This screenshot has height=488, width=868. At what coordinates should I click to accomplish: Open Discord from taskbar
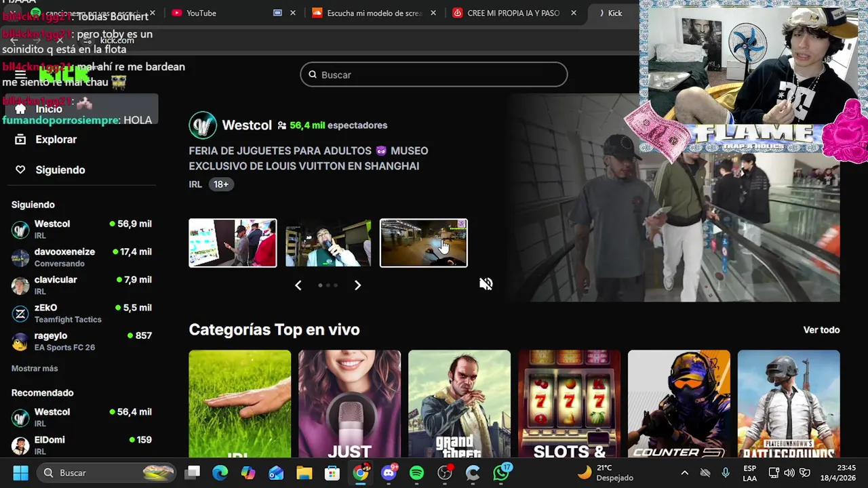389,472
